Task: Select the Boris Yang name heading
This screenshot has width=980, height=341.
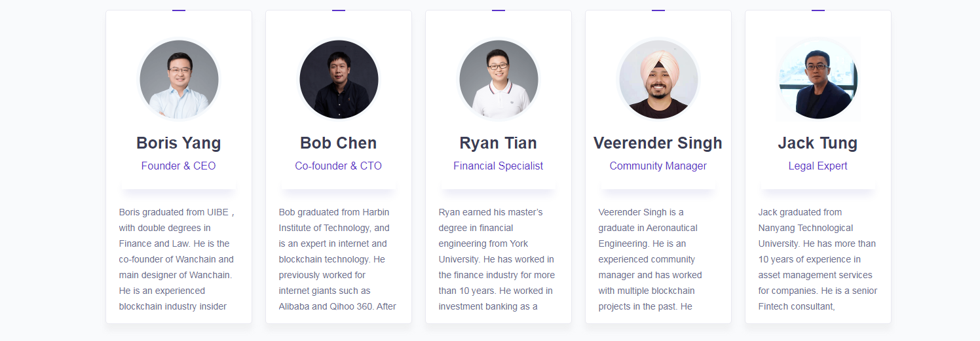Action: click(179, 143)
